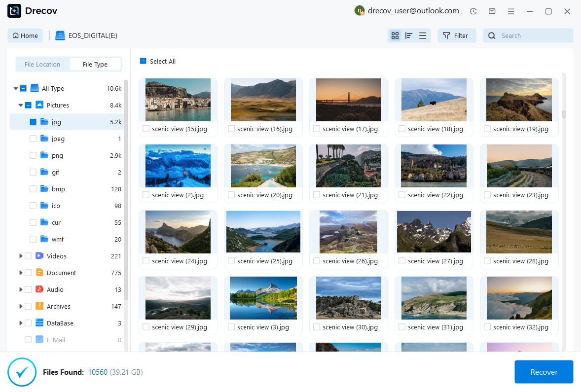This screenshot has height=392, width=581.
Task: Switch to details list view icon
Action: (x=408, y=36)
